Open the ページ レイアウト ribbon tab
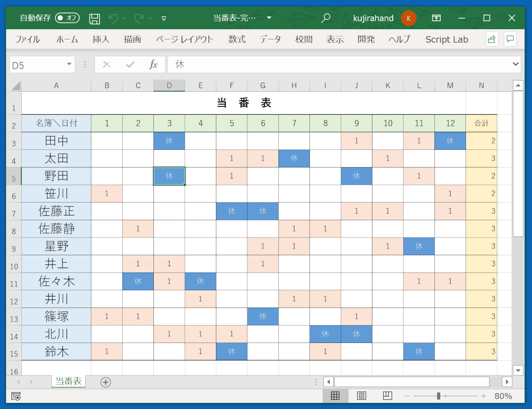The image size is (532, 409). click(x=184, y=39)
